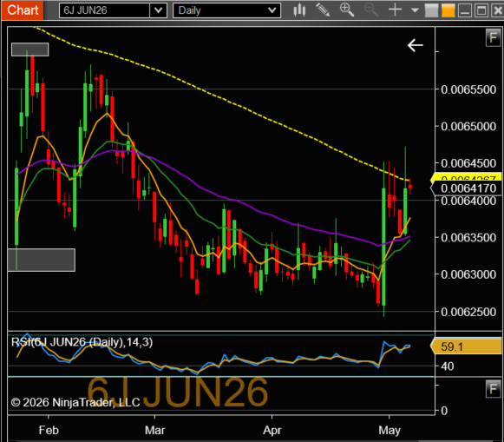Toggle the lower panel F button

pyautogui.click(x=493, y=389)
